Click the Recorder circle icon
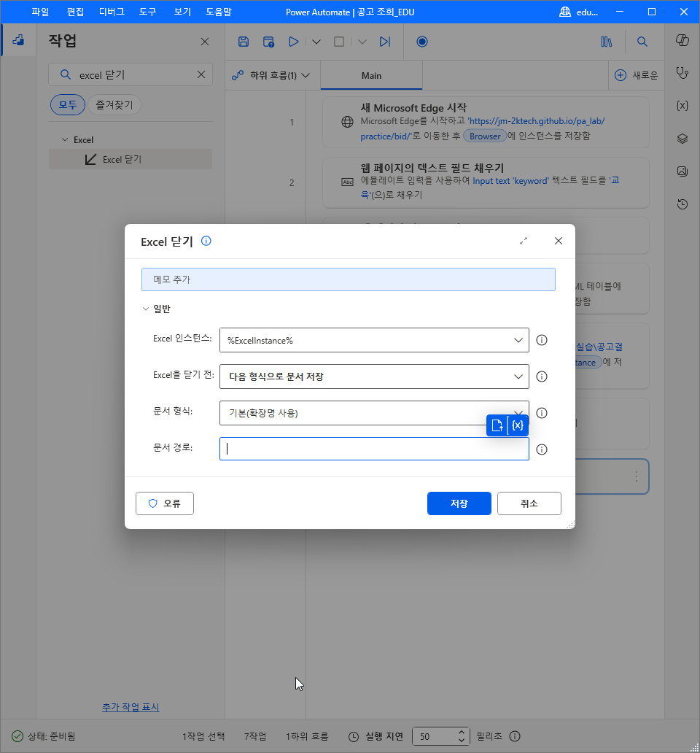 click(422, 42)
